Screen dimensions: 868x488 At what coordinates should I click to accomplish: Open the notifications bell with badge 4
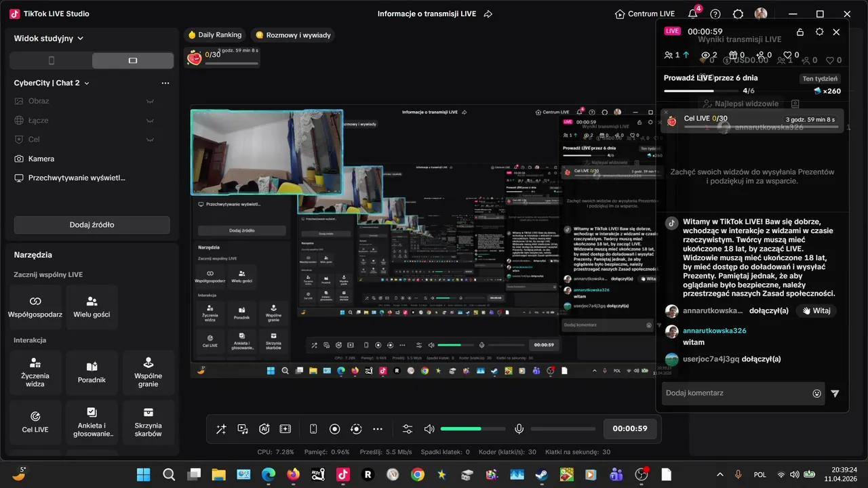pos(693,14)
